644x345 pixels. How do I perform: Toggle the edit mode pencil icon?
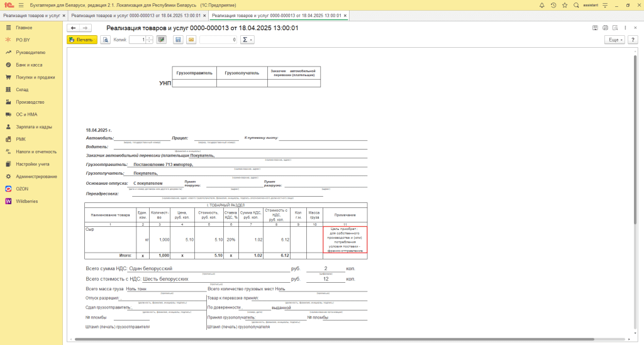(x=162, y=40)
